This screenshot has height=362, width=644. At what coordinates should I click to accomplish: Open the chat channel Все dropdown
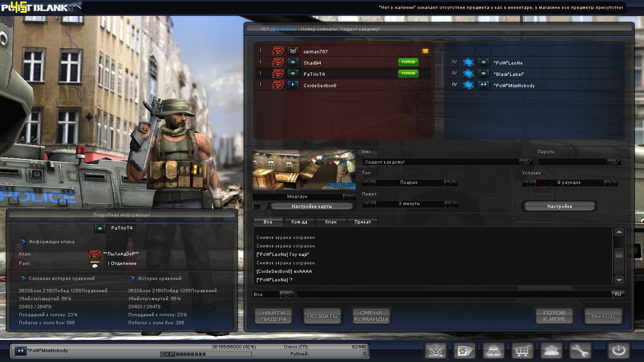point(287,294)
